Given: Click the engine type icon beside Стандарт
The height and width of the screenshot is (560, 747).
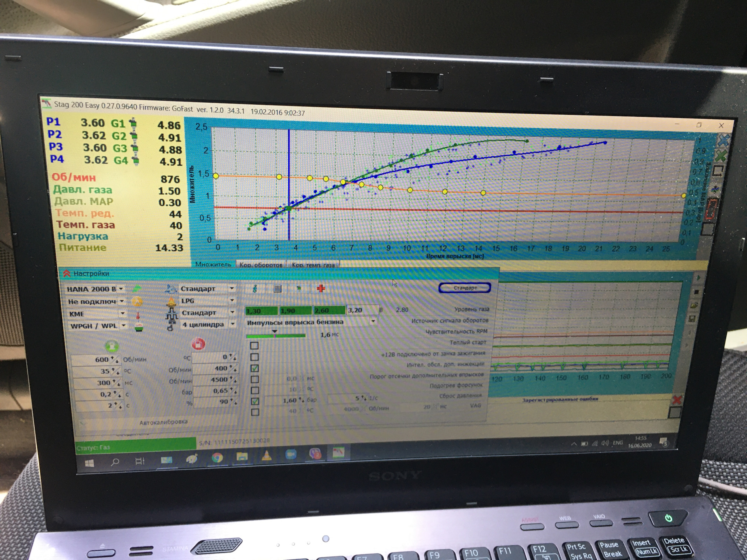Looking at the screenshot, I should tap(171, 289).
